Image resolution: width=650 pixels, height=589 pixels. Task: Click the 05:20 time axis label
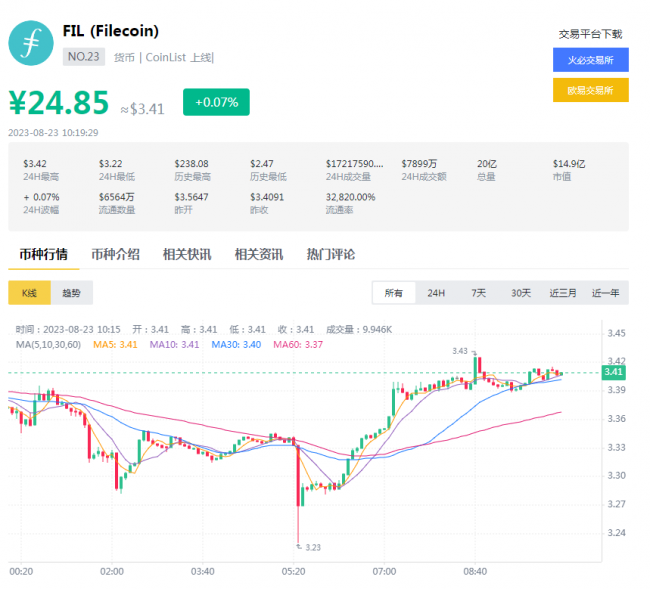(293, 572)
